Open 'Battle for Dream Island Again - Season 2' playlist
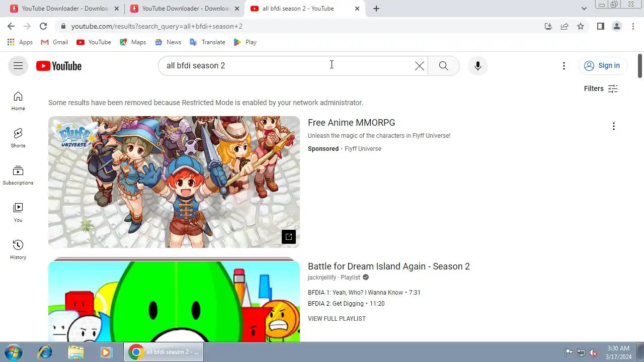644x362 pixels. click(389, 266)
